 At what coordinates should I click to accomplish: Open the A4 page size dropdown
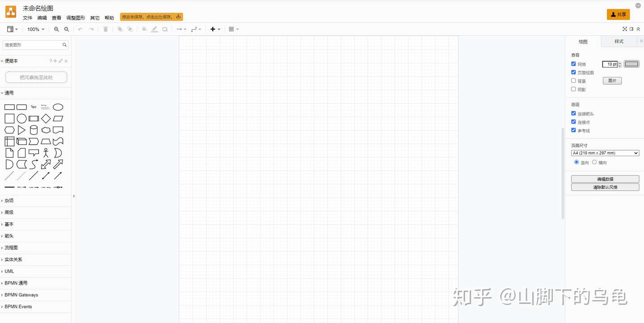point(605,153)
